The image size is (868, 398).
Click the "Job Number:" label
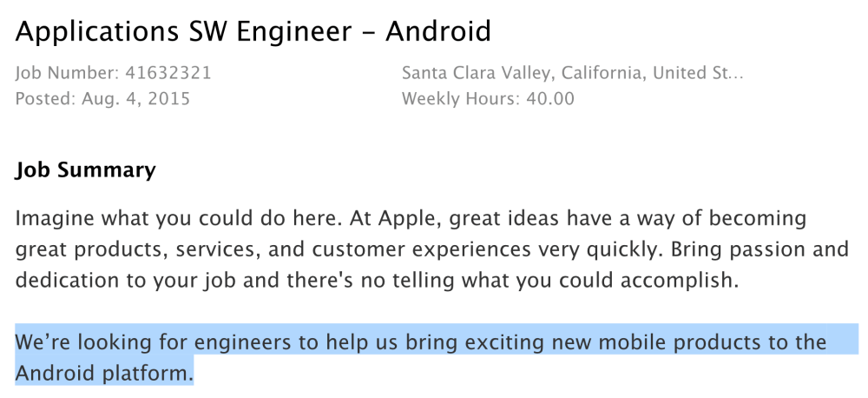(x=68, y=73)
